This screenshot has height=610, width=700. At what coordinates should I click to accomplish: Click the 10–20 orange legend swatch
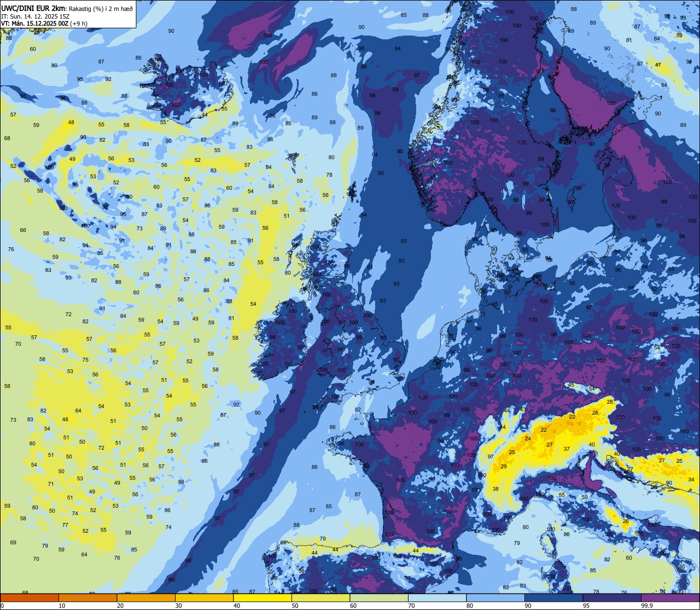pos(87,598)
